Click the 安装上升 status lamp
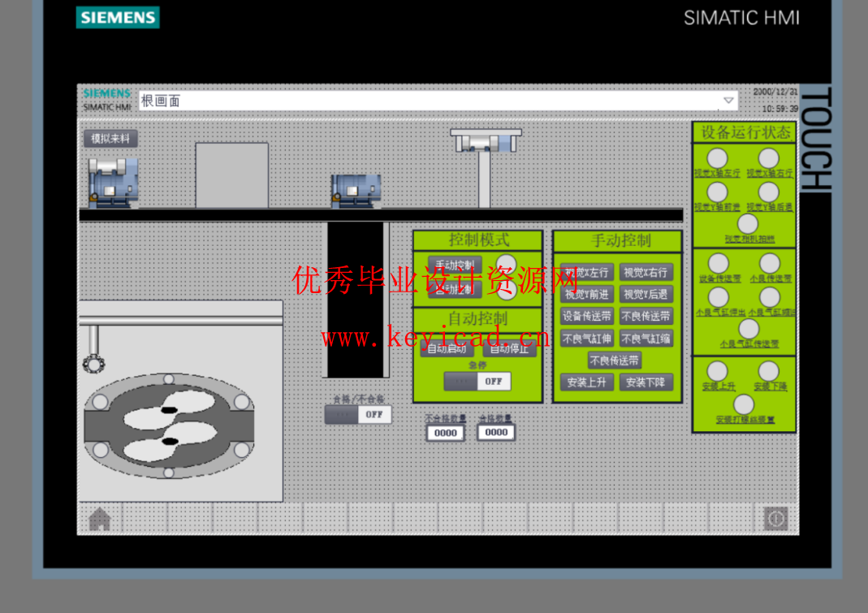Image resolution: width=868 pixels, height=613 pixels. click(718, 371)
